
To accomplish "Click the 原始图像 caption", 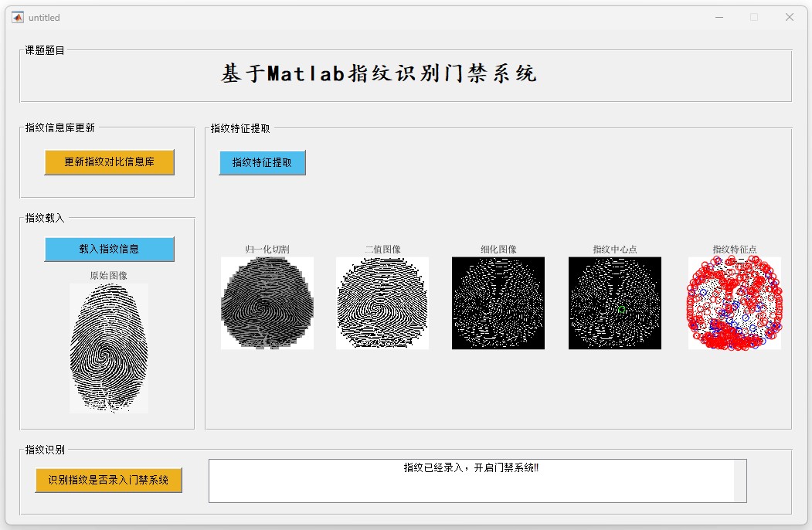I will coord(109,276).
